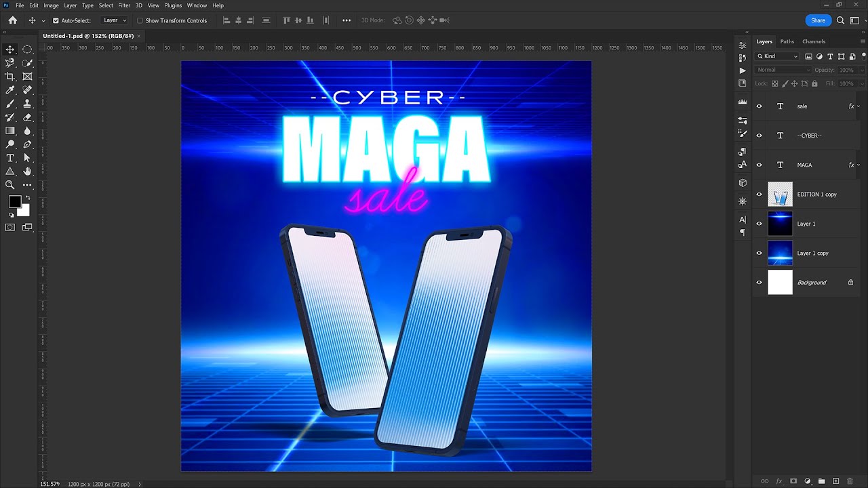Select the Move tool

point(10,49)
